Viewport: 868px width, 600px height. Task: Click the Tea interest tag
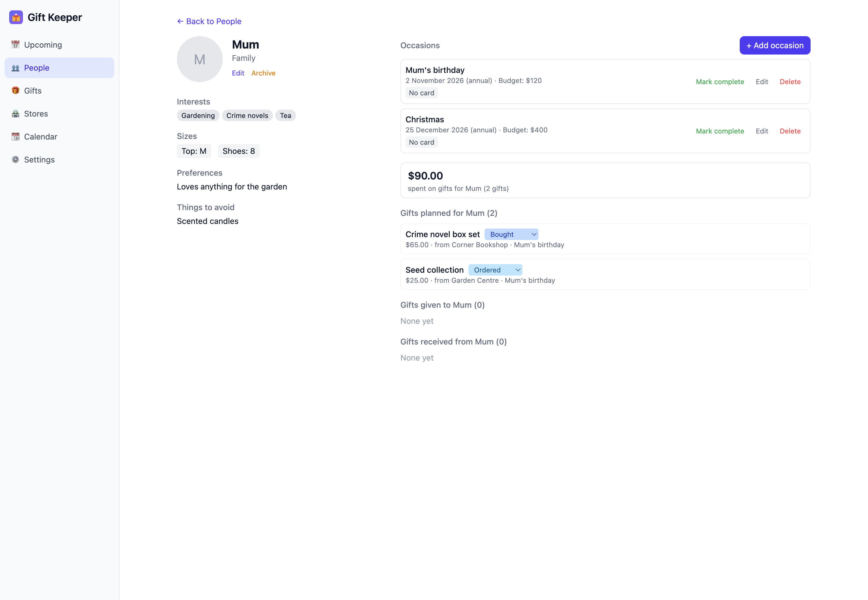[285, 115]
